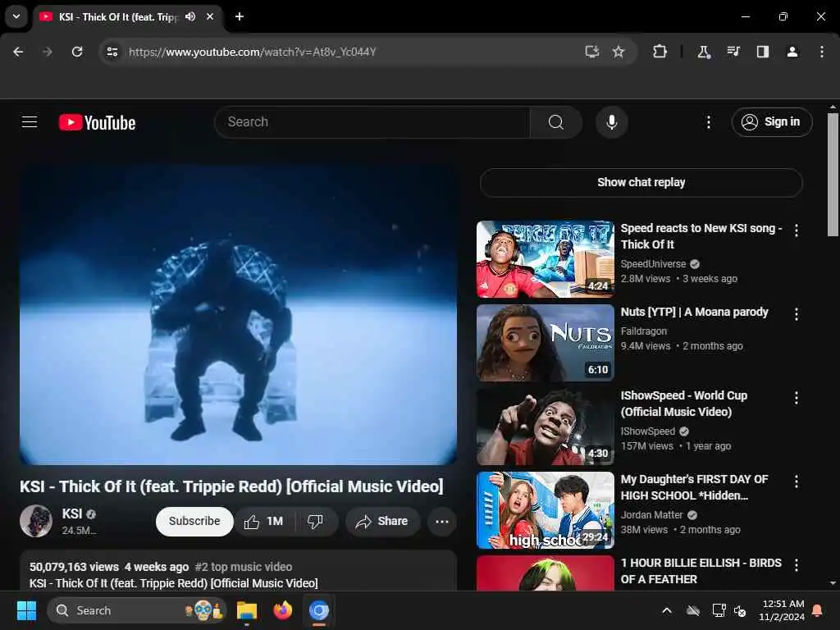Open options menu for IShowSpeed World Cup
Screen dimensions: 840x630
[796, 398]
